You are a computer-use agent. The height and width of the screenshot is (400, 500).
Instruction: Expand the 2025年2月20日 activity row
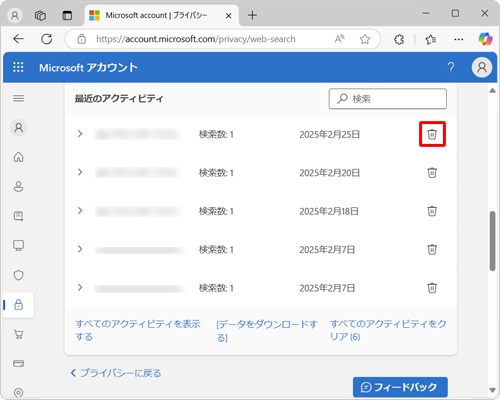point(80,172)
